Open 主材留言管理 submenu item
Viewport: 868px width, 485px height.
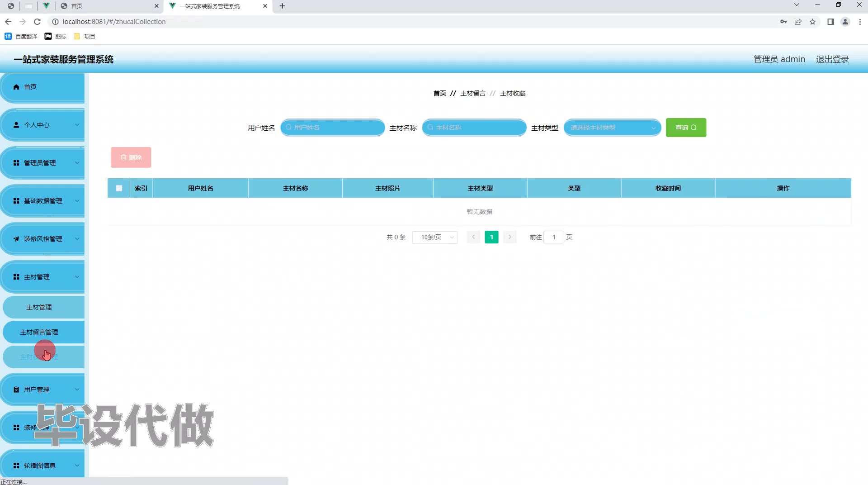tap(44, 332)
